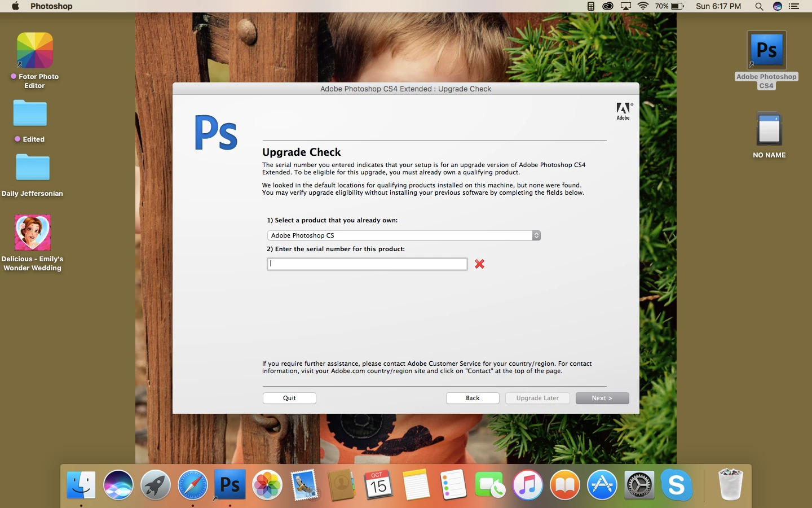The height and width of the screenshot is (508, 812).
Task: Click the Upgrade Later button
Action: click(537, 398)
